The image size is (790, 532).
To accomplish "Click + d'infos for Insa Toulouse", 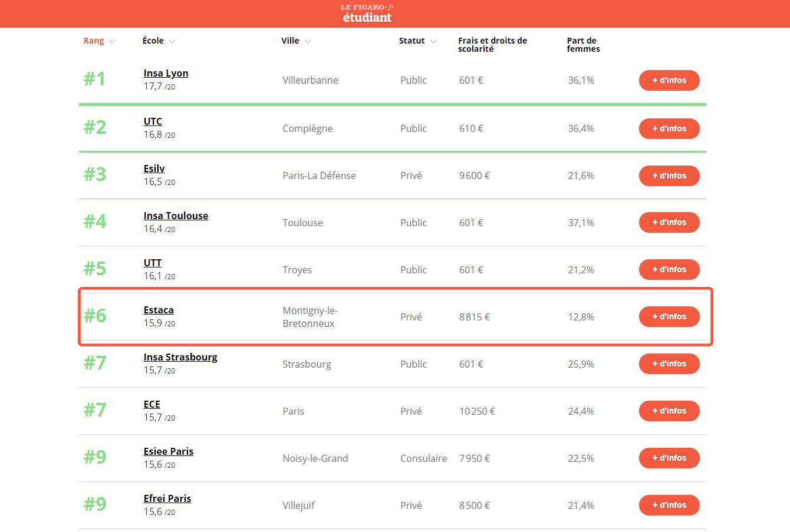I will point(669,222).
